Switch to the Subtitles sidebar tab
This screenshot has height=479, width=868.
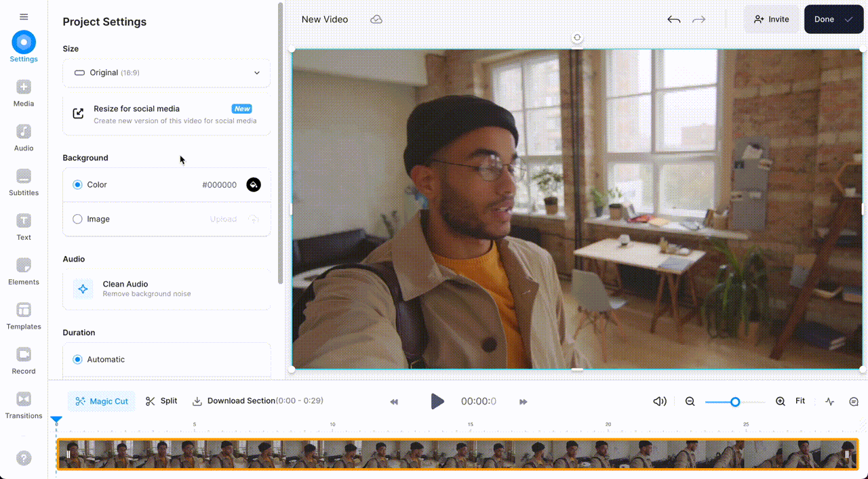point(24,183)
